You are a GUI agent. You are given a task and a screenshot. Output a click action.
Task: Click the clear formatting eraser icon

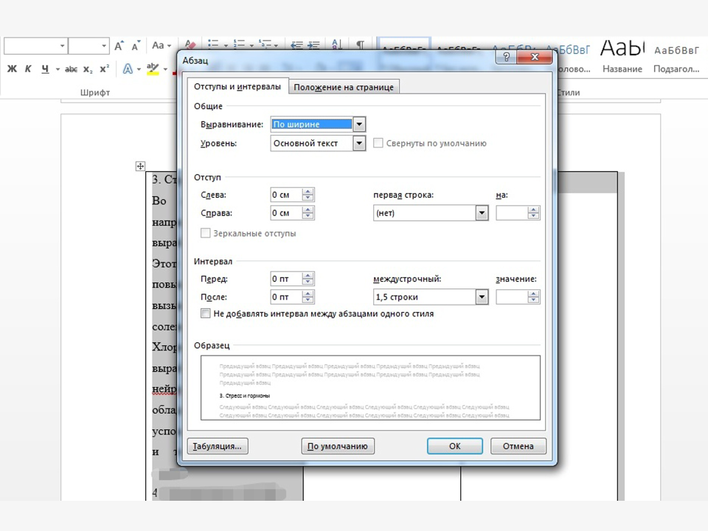[x=190, y=45]
